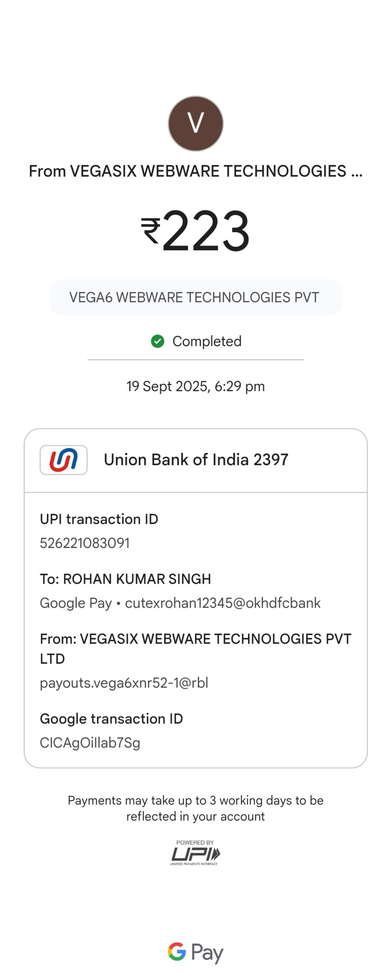Viewport: 379px width, 980px height.
Task: Click the green Completed checkmark icon
Action: [158, 341]
